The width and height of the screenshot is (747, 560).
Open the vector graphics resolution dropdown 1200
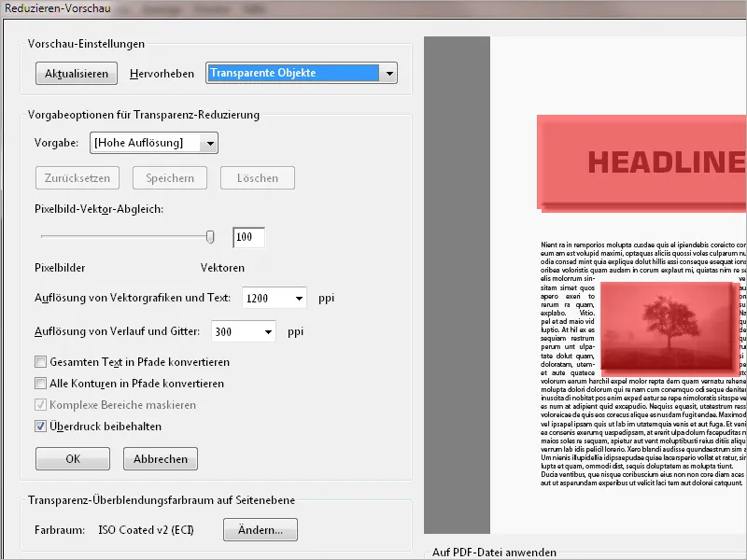click(275, 298)
